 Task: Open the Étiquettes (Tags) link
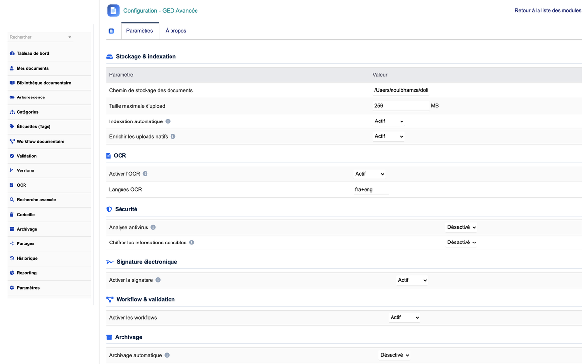click(x=33, y=126)
